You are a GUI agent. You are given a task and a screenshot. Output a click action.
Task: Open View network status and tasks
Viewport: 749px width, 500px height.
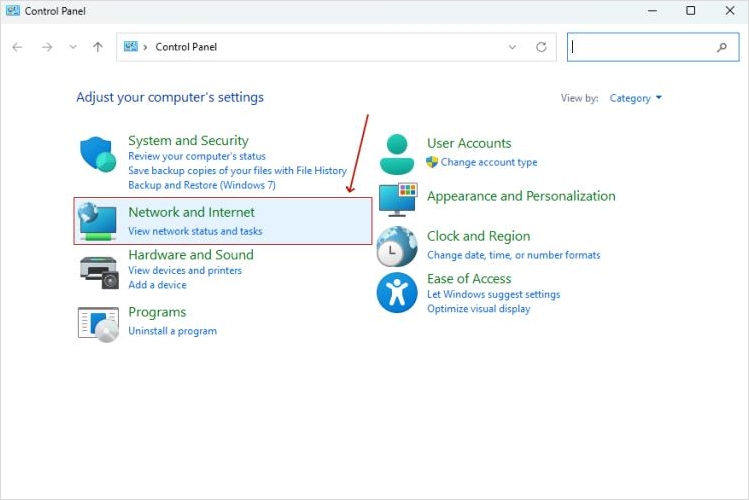[x=195, y=231]
